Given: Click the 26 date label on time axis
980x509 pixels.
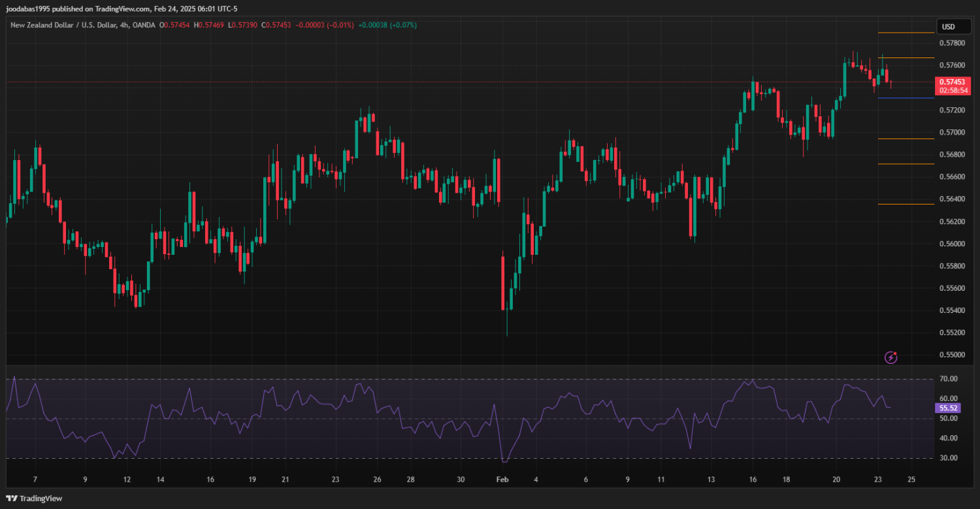Looking at the screenshot, I should coord(377,480).
